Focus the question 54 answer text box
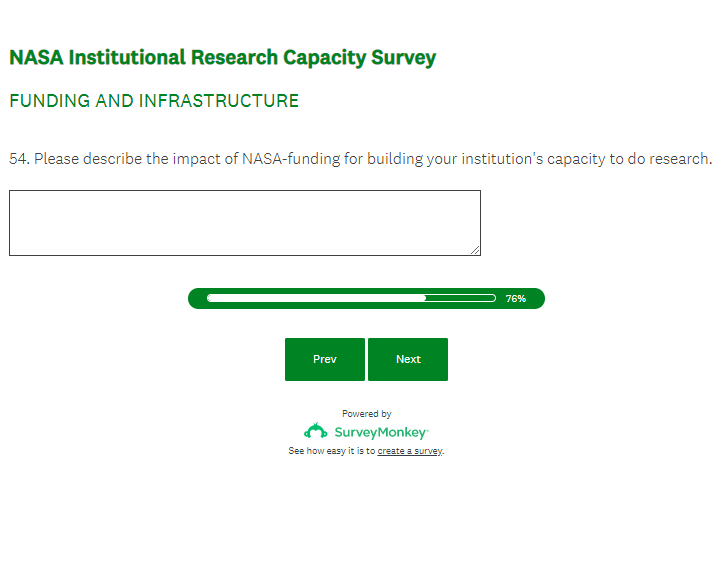Image resolution: width=721 pixels, height=562 pixels. point(244,222)
